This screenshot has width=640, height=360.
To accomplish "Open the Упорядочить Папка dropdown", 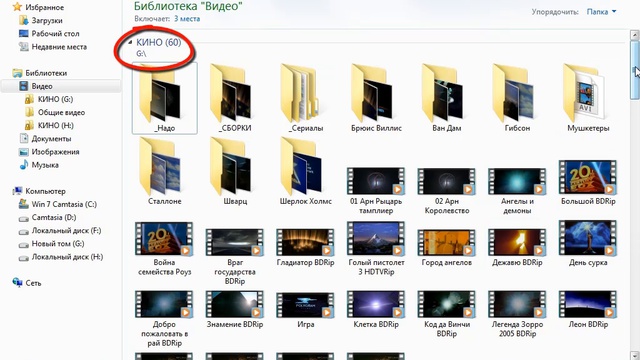I will 601,12.
